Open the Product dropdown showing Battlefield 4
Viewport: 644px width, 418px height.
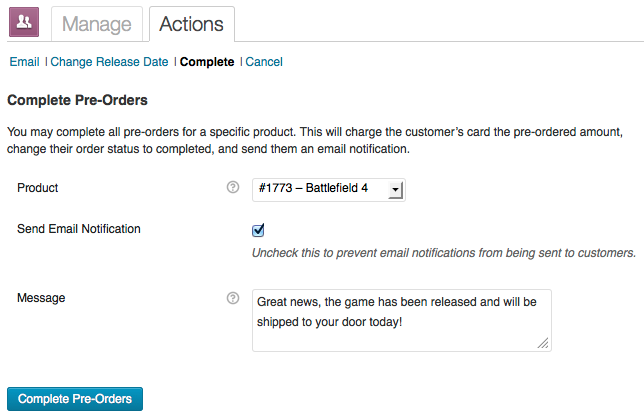pyautogui.click(x=329, y=190)
